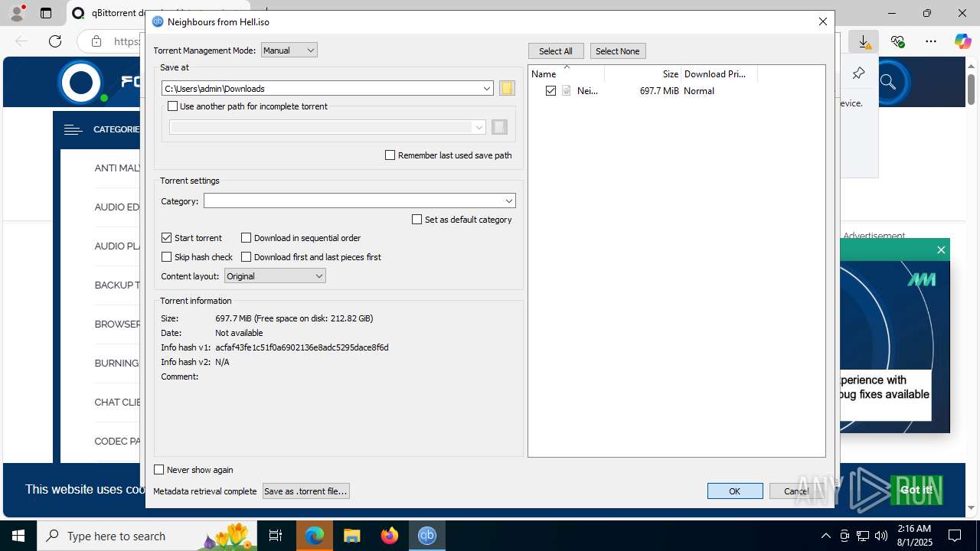Image resolution: width=980 pixels, height=551 pixels.
Task: Click the browser refresh icon
Action: (x=55, y=41)
